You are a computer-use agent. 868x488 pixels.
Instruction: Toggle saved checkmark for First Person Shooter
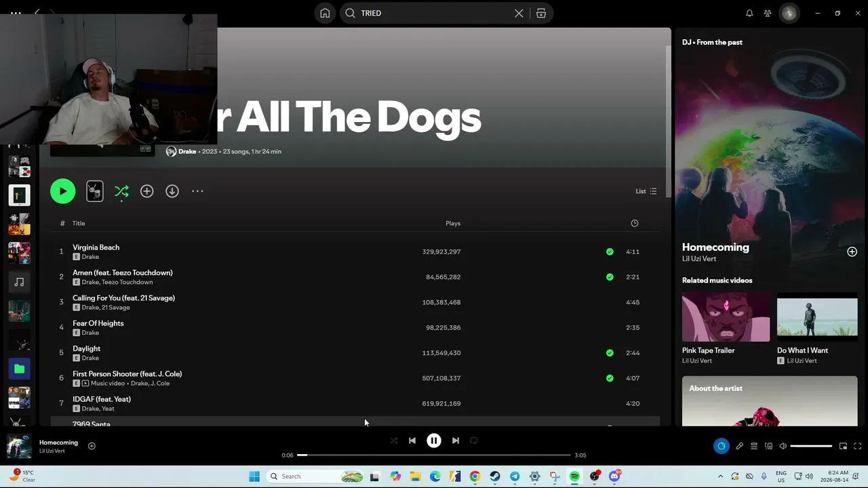pyautogui.click(x=610, y=378)
